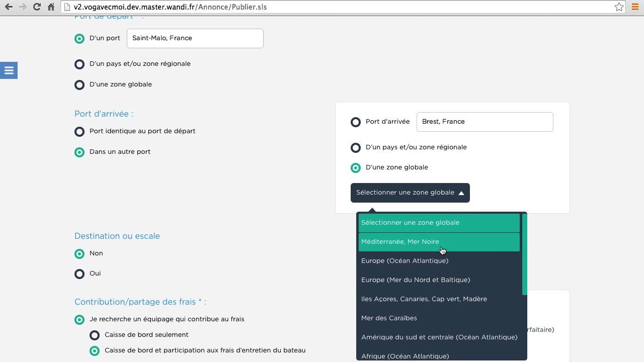
Task: Pick 'Sélectionner une zone globale' list entry
Action: pos(439,223)
